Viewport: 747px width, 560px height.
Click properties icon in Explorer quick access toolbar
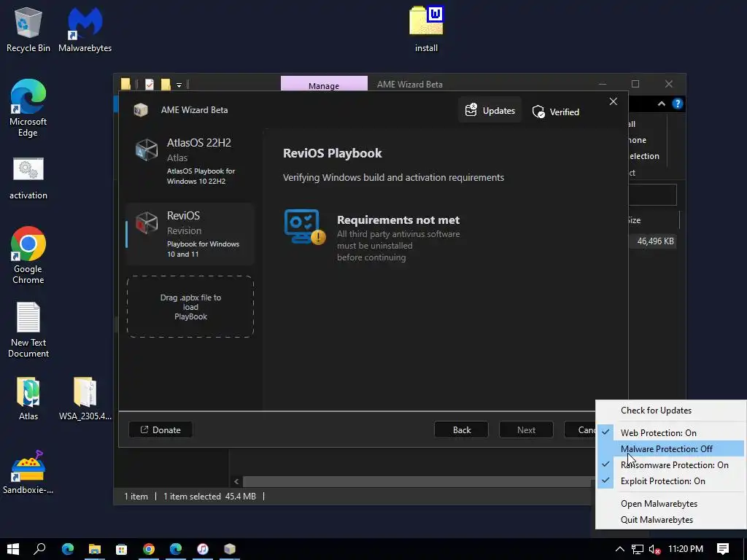pyautogui.click(x=150, y=85)
